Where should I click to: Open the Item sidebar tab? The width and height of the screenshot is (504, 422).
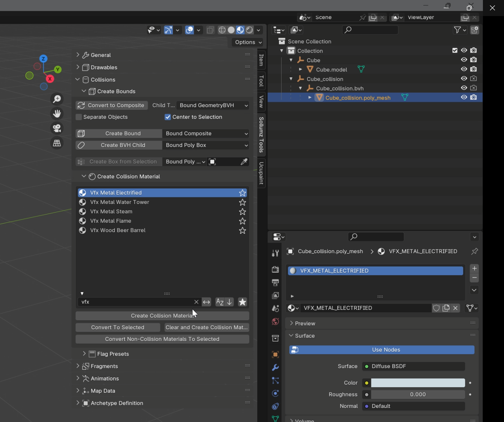click(262, 60)
